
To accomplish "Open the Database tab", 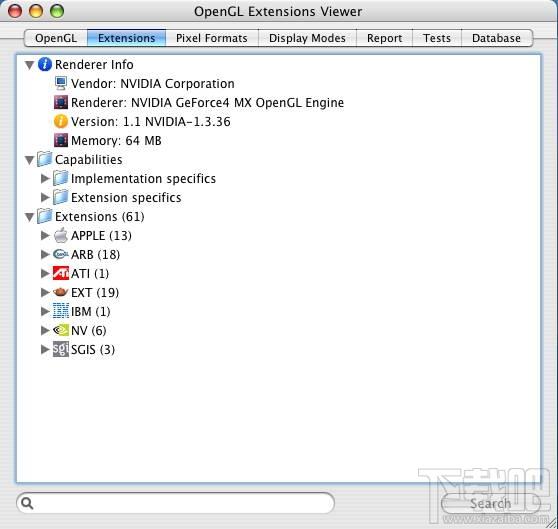I will 496,38.
